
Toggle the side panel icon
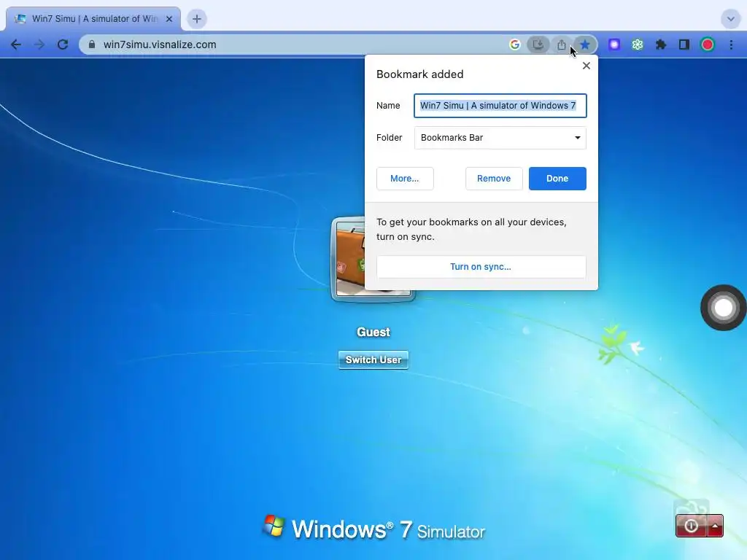pos(684,44)
